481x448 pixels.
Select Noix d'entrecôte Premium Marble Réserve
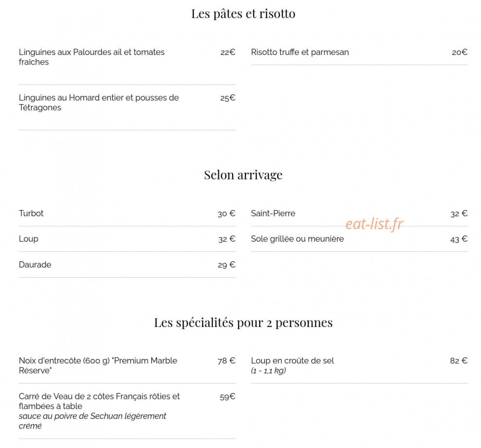click(x=98, y=365)
